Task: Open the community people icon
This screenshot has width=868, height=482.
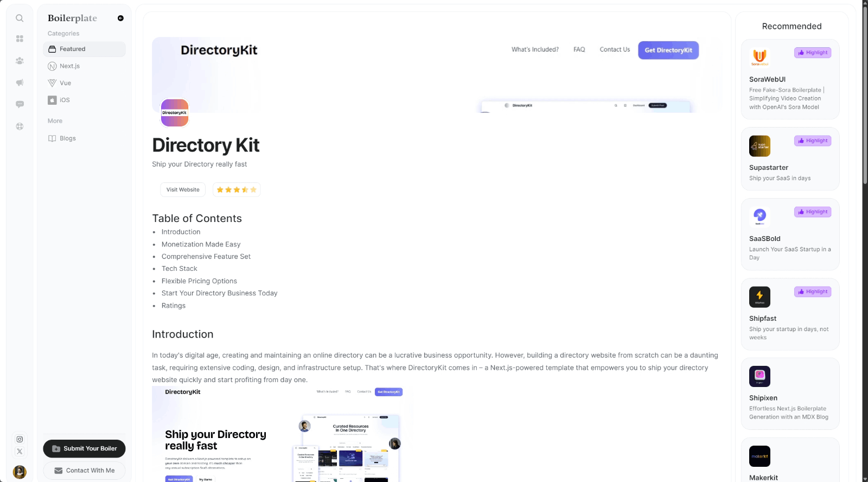Action: point(20,61)
